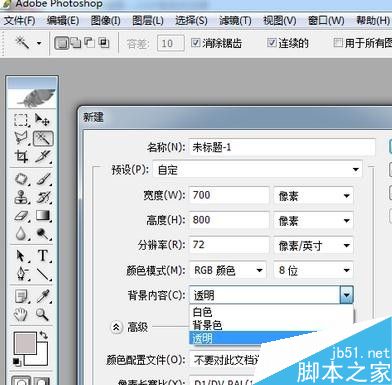Toggle the 连续的 checkbox
This screenshot has height=385, width=392.
pos(272,43)
